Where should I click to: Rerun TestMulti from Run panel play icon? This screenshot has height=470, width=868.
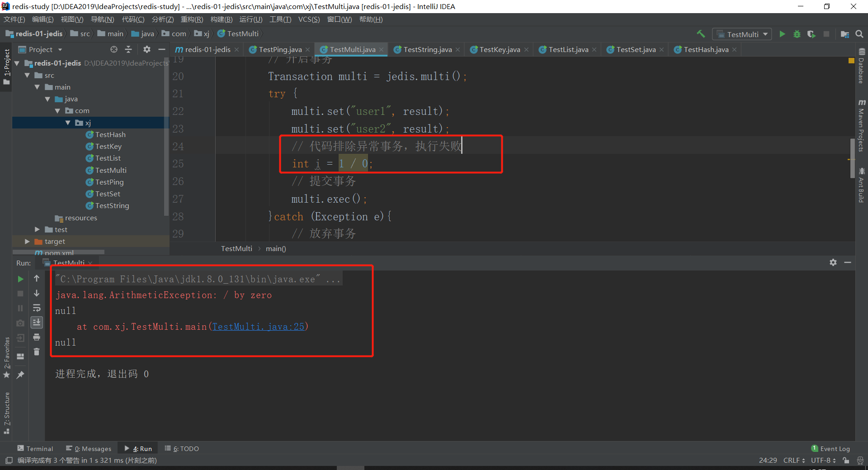pyautogui.click(x=20, y=279)
